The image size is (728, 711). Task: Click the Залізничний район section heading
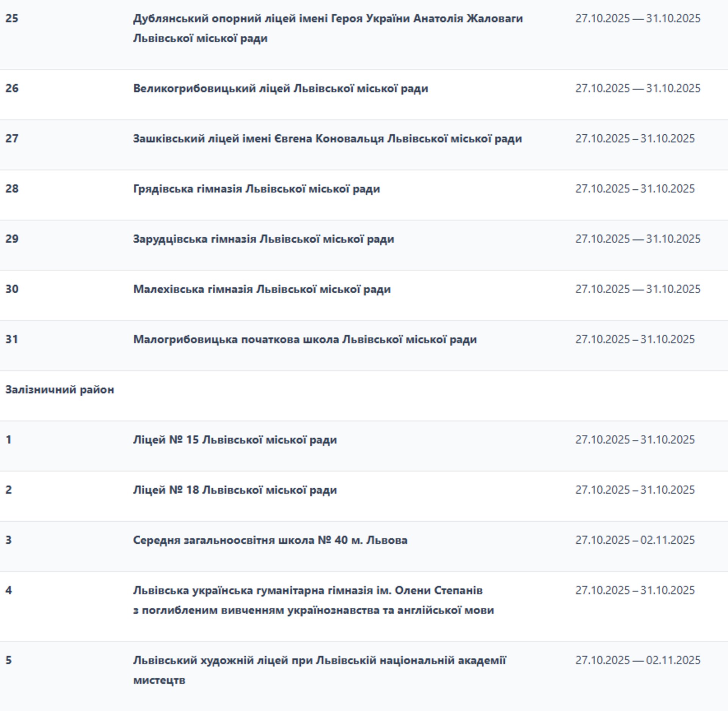[x=60, y=390]
